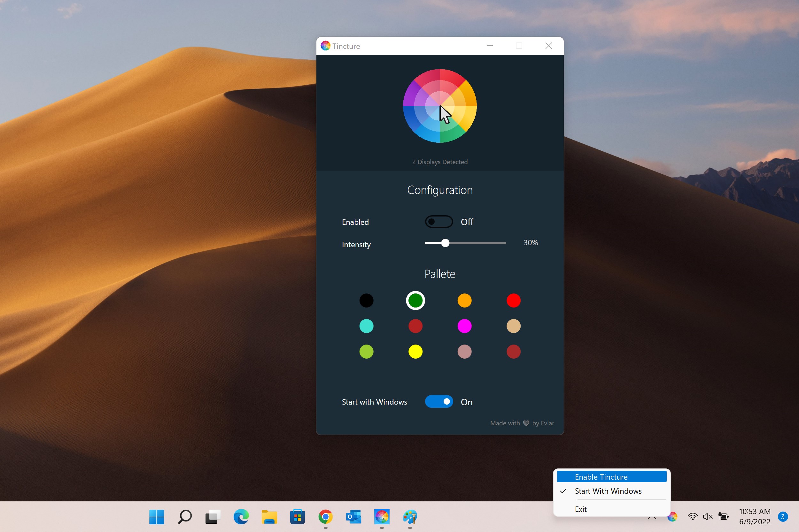
Task: Open Microsoft Store taskbar icon
Action: 297,517
